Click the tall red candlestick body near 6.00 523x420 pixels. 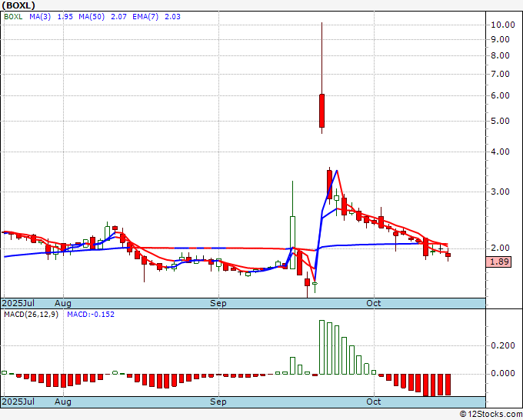pos(321,111)
